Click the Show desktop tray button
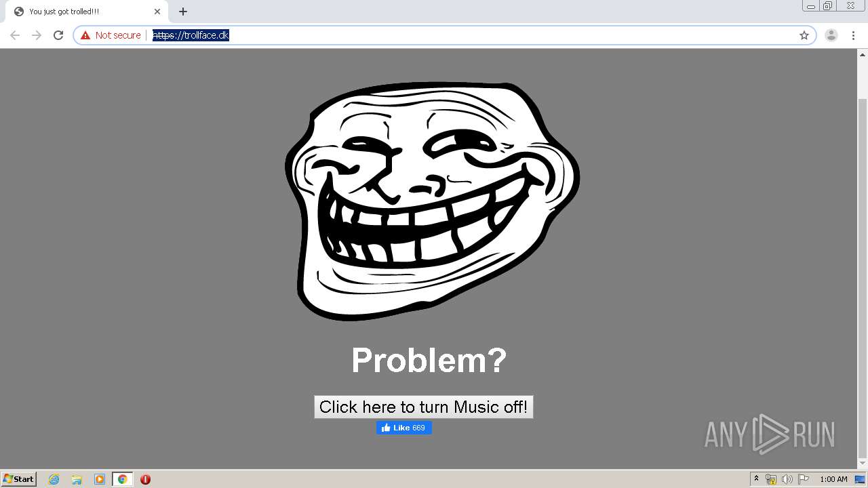This screenshot has height=488, width=868. (x=860, y=479)
